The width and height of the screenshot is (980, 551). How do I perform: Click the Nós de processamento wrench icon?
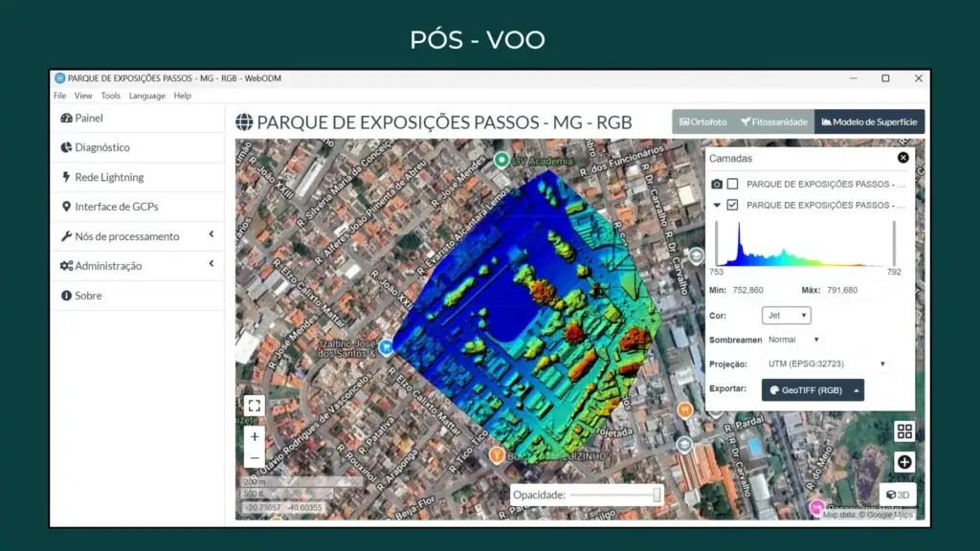(66, 236)
